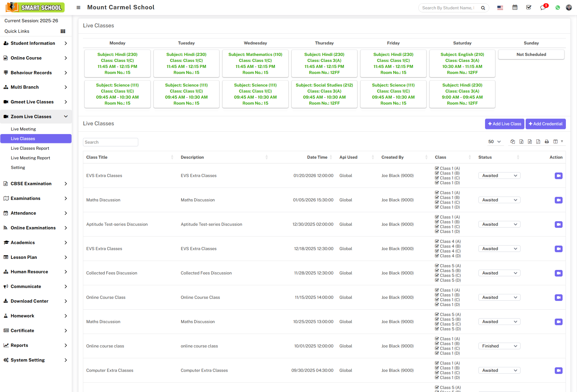Uncheck Class 1 (A) for first EVS row
The height and width of the screenshot is (392, 577).
[x=437, y=168]
